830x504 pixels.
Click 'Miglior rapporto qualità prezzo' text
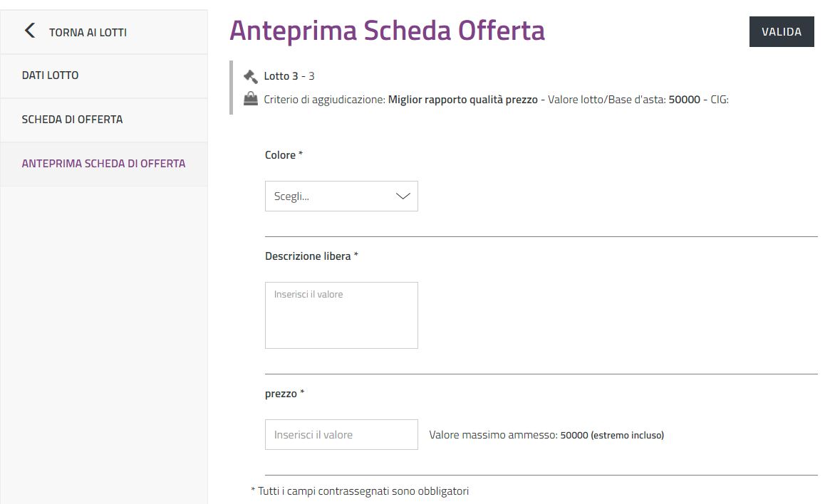462,100
